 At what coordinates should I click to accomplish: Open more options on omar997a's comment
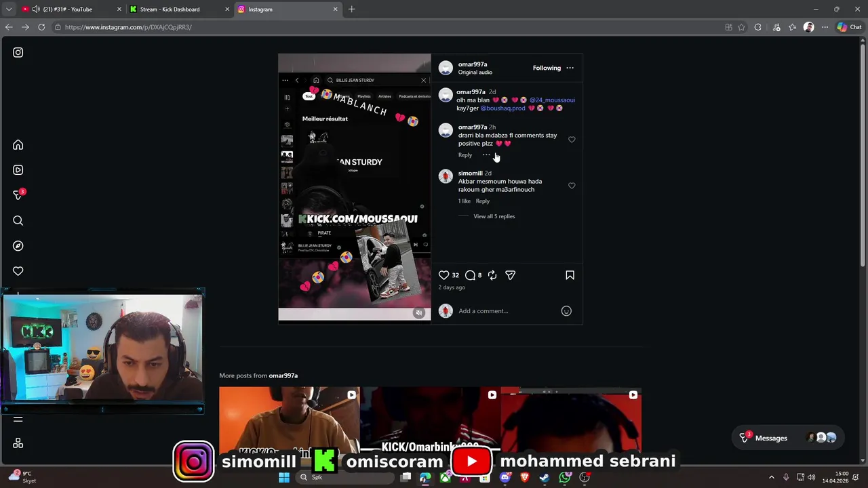coord(486,155)
